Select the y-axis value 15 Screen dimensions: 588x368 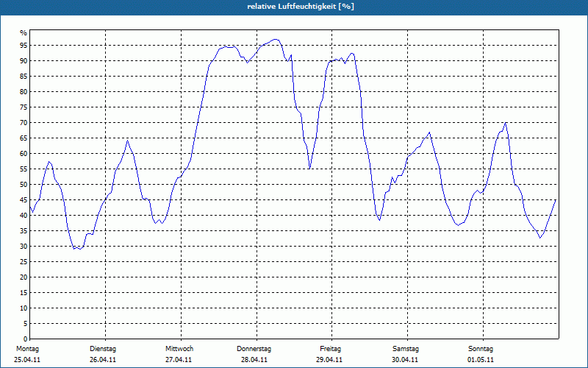[x=24, y=293]
